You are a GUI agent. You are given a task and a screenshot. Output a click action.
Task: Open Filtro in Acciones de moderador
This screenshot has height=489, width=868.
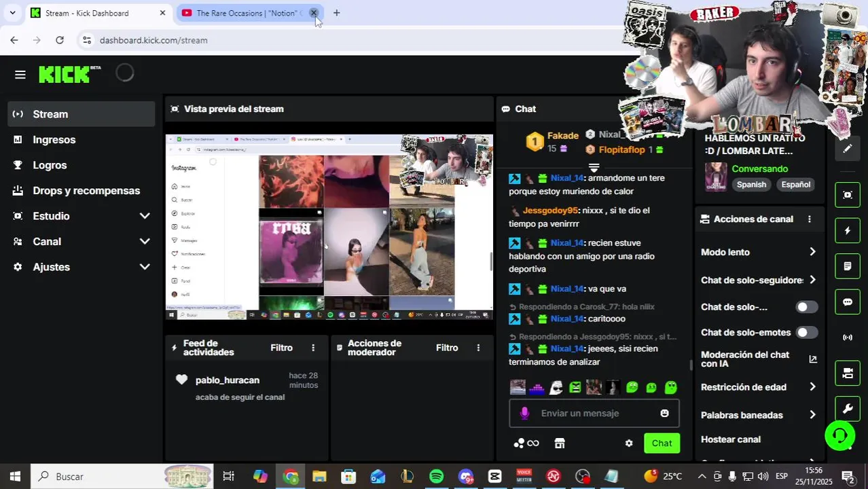tap(447, 348)
